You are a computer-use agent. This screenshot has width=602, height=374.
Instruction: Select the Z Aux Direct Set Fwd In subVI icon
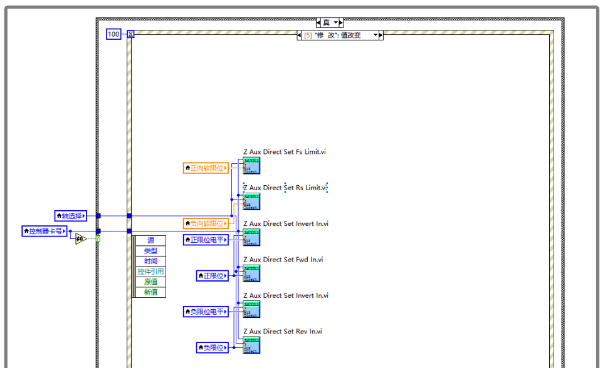[x=251, y=273]
